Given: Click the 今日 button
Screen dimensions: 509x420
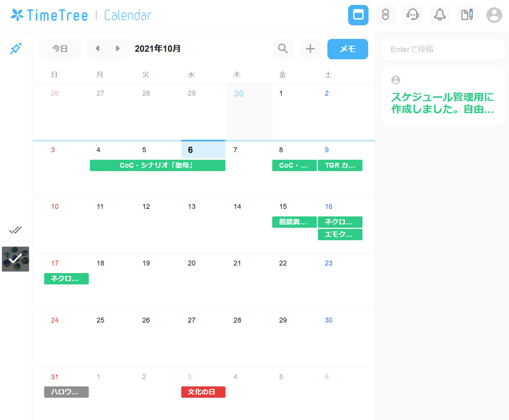Looking at the screenshot, I should coord(60,49).
